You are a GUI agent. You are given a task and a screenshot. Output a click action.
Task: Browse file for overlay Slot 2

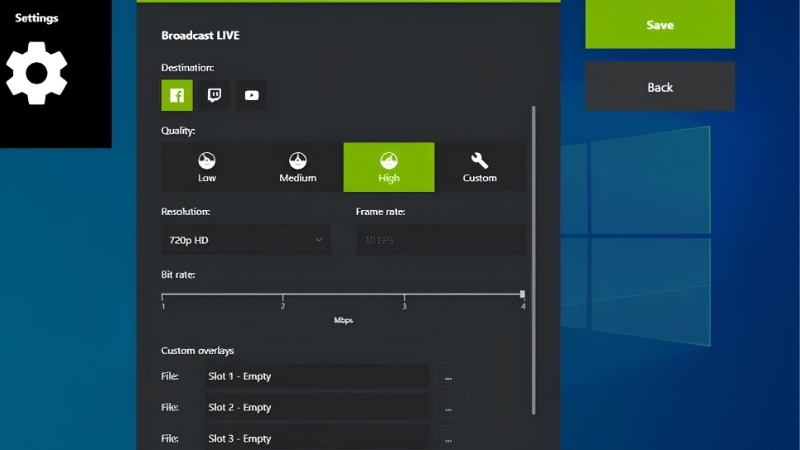[448, 408]
